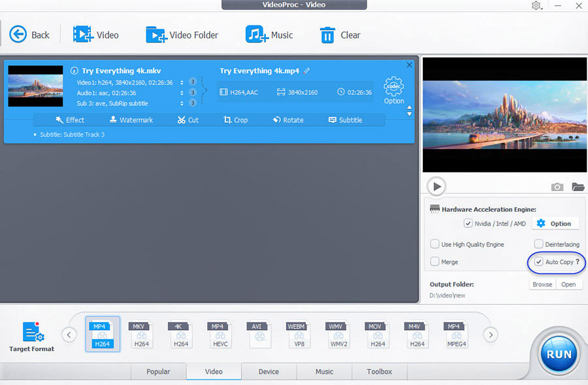Open settings gear in title bar

(x=536, y=6)
